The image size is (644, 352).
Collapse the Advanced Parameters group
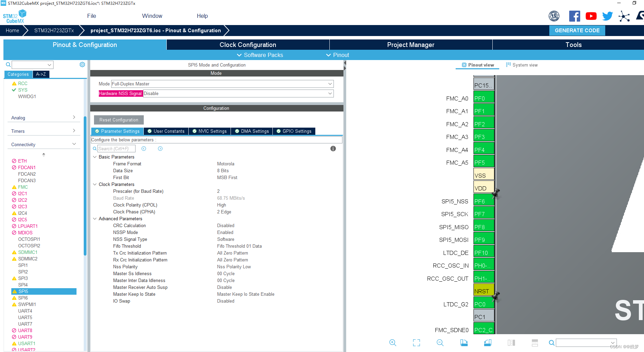95,219
